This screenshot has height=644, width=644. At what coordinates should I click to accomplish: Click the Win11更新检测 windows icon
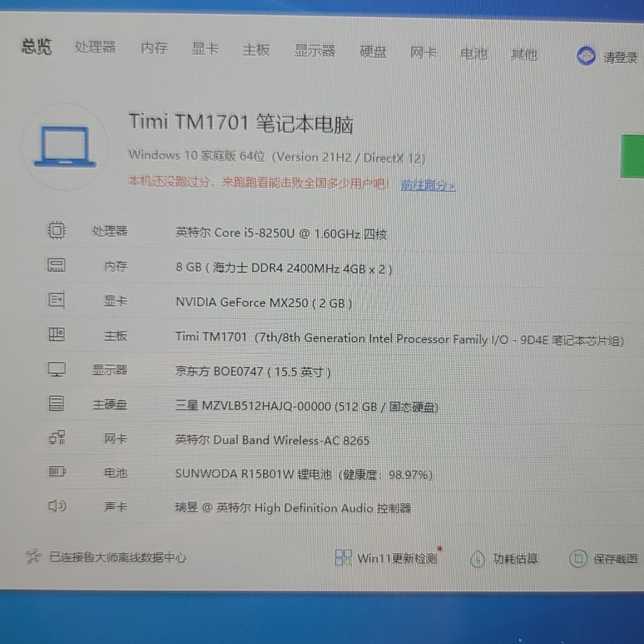click(343, 557)
